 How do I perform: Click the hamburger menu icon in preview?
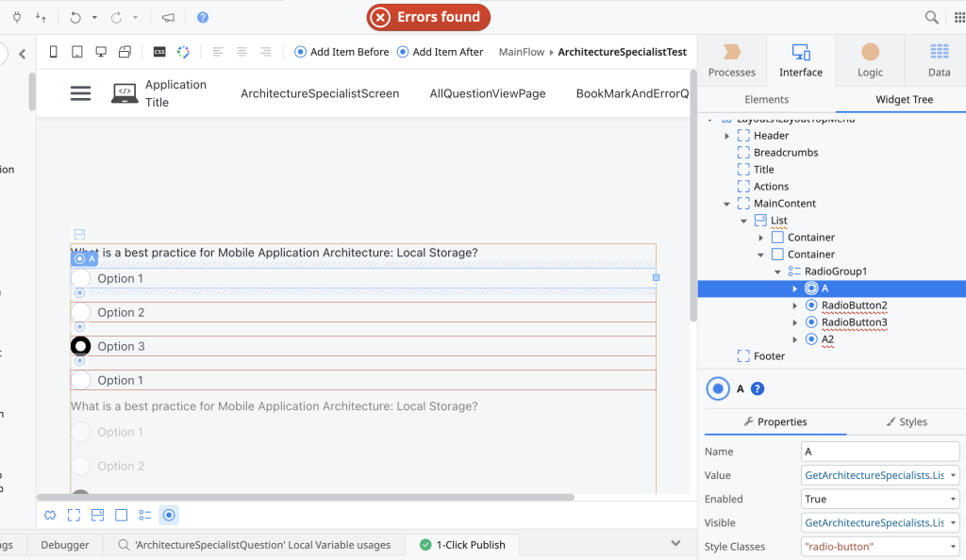click(81, 93)
